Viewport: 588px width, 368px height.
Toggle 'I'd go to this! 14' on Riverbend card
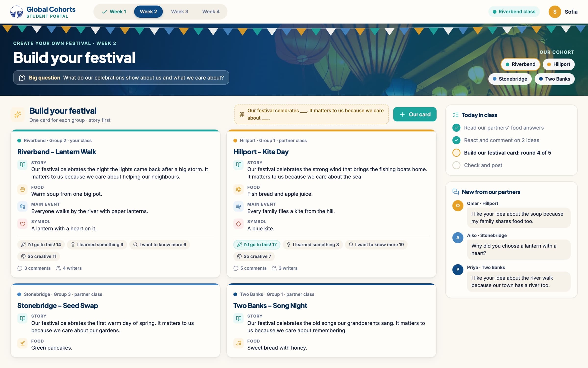coord(41,245)
